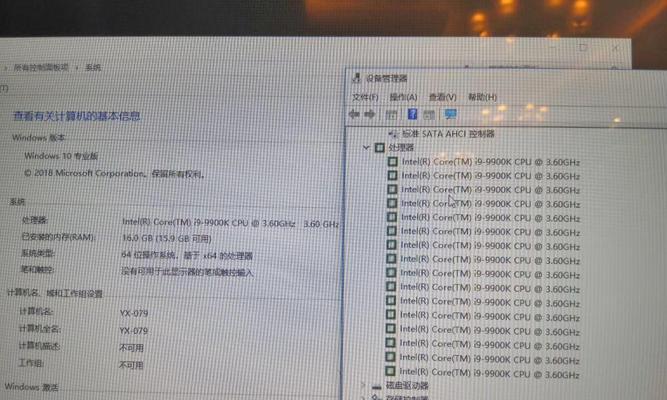
Task: Click the 计算机描述 value 不可用
Action: pyautogui.click(x=131, y=348)
